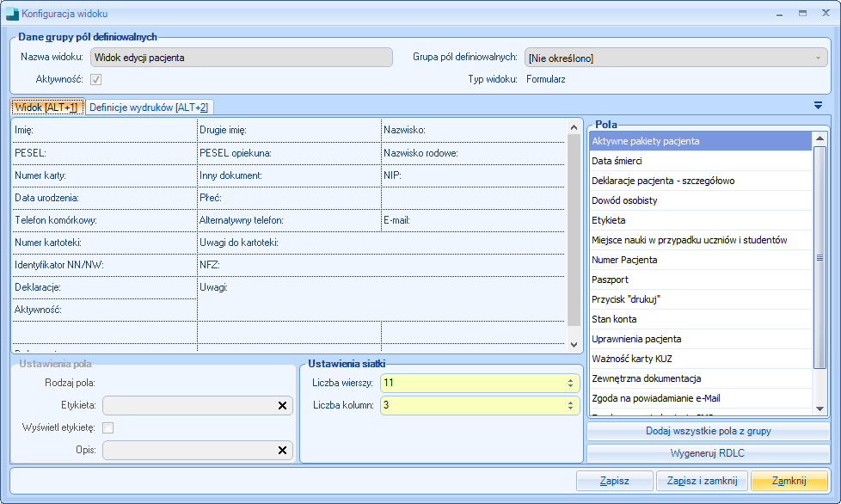Open the Definicje wydruków [ALT+2] tab
Viewport: 841px width, 504px height.
(x=149, y=108)
